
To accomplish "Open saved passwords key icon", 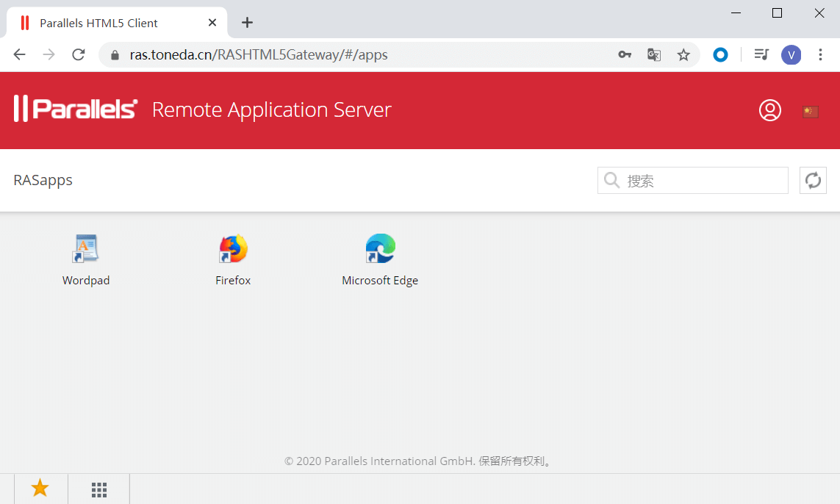I will coord(625,54).
